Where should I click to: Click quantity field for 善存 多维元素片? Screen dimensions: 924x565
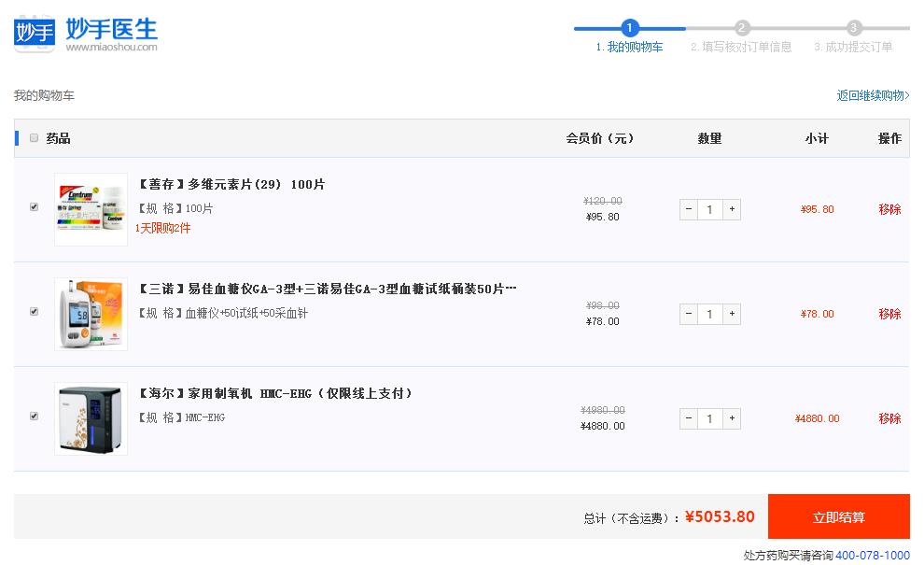[710, 209]
